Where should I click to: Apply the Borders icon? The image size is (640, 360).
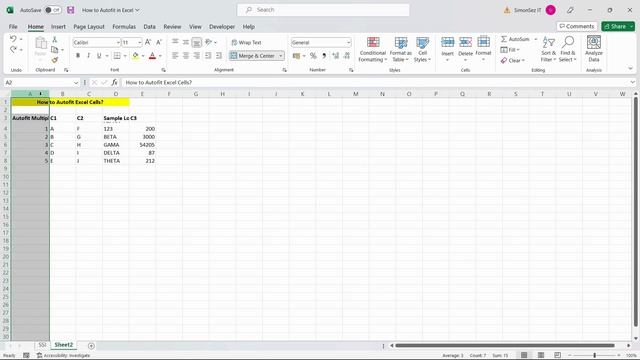117,56
